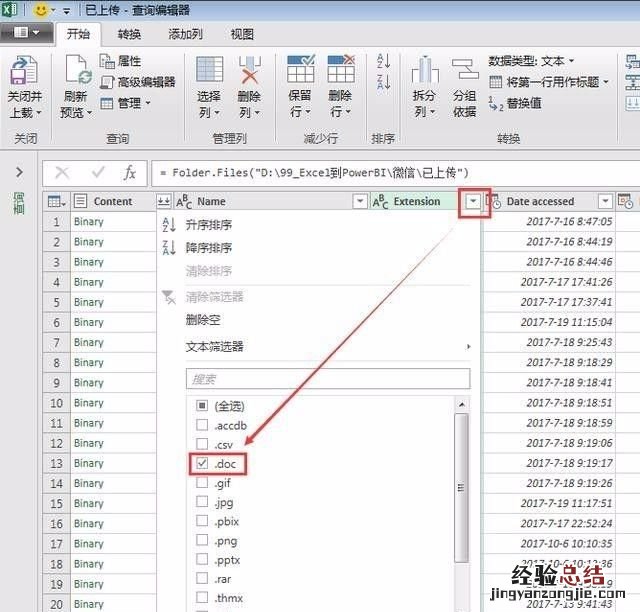Open the 属性 properties icon

point(107,61)
